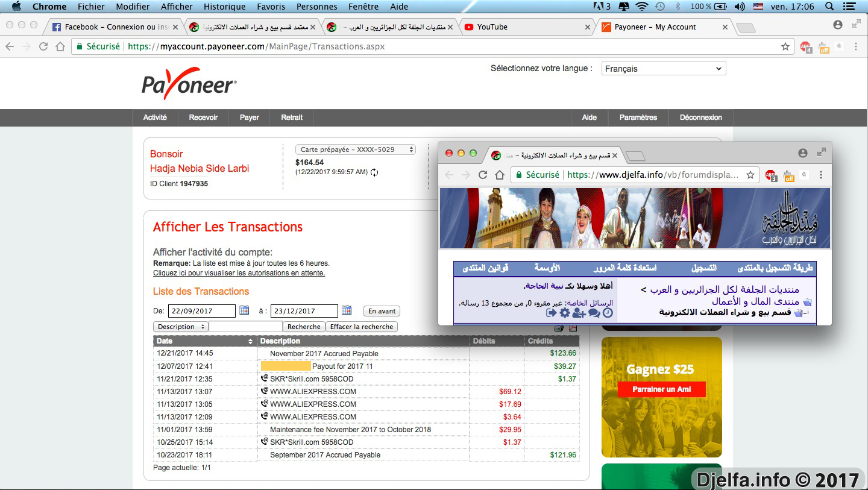Click the Spotlight search icon in the menu bar
This screenshot has width=868, height=490.
coord(829,7)
